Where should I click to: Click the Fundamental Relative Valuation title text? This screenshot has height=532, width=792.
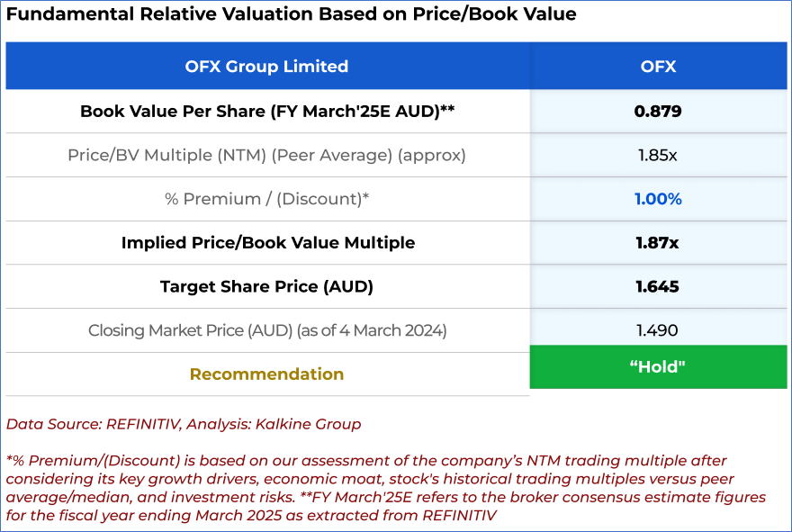291,14
